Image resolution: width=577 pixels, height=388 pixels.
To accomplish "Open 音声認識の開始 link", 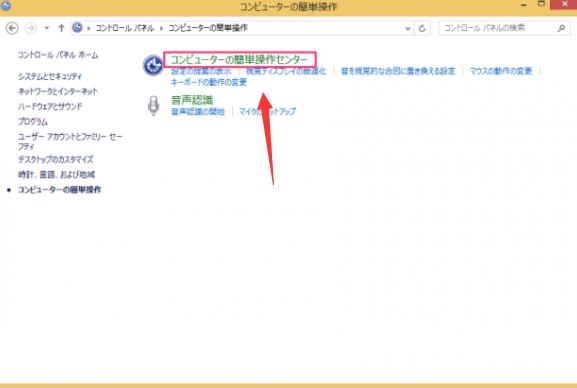I will click(x=198, y=112).
